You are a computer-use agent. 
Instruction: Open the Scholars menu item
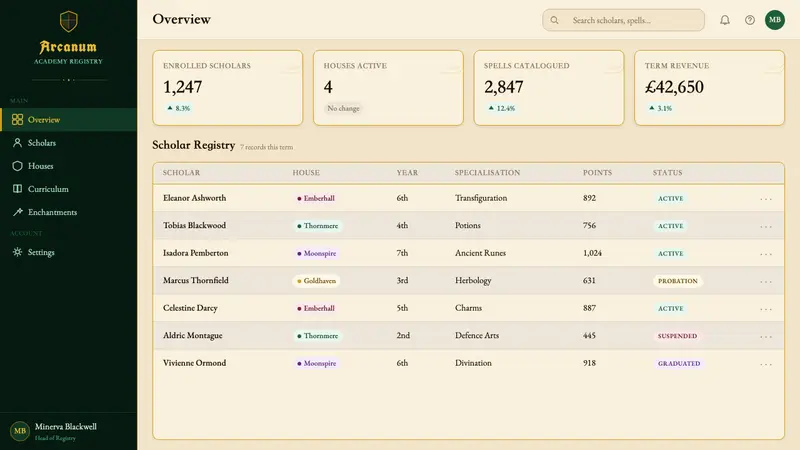[x=68, y=143]
